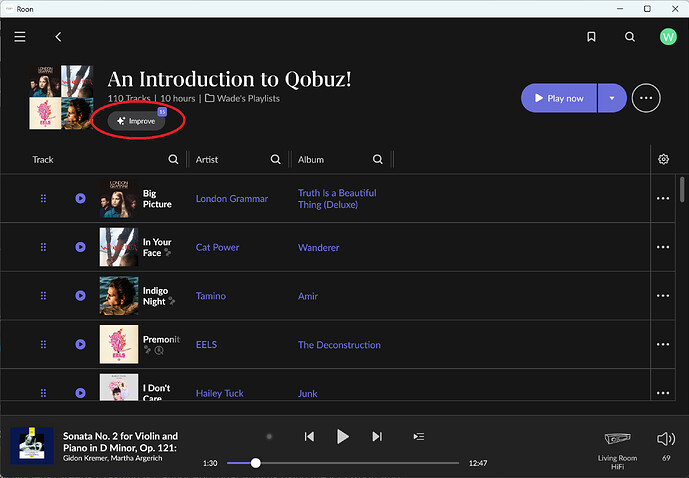Click the signal path dot indicator
Screen dimensions: 689x478
click(269, 437)
